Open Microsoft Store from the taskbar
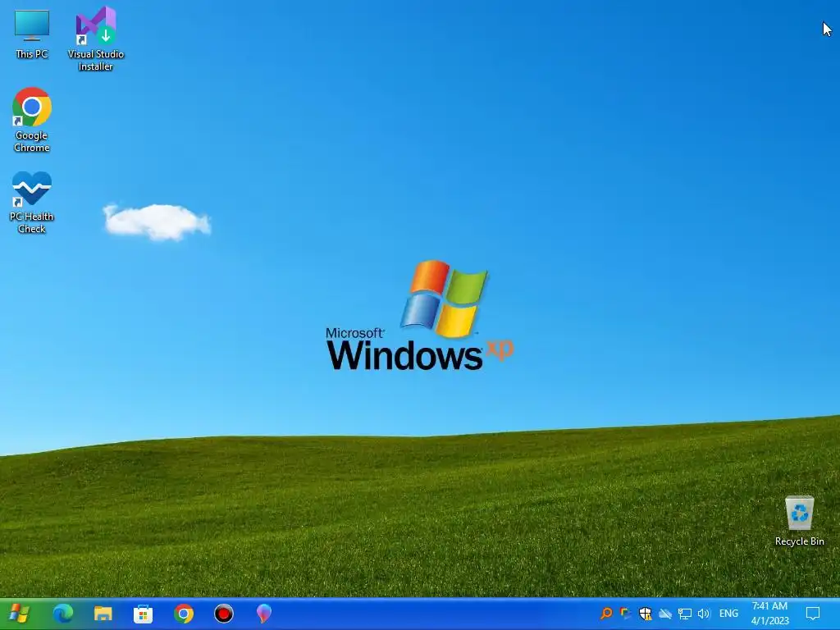This screenshot has height=630, width=840. tap(143, 614)
